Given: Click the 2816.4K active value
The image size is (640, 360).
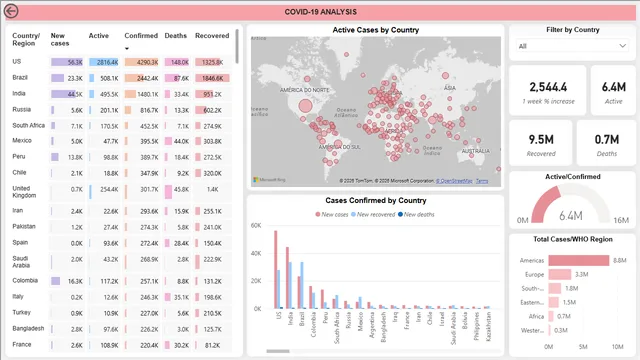Looking at the screenshot, I should tap(108, 62).
